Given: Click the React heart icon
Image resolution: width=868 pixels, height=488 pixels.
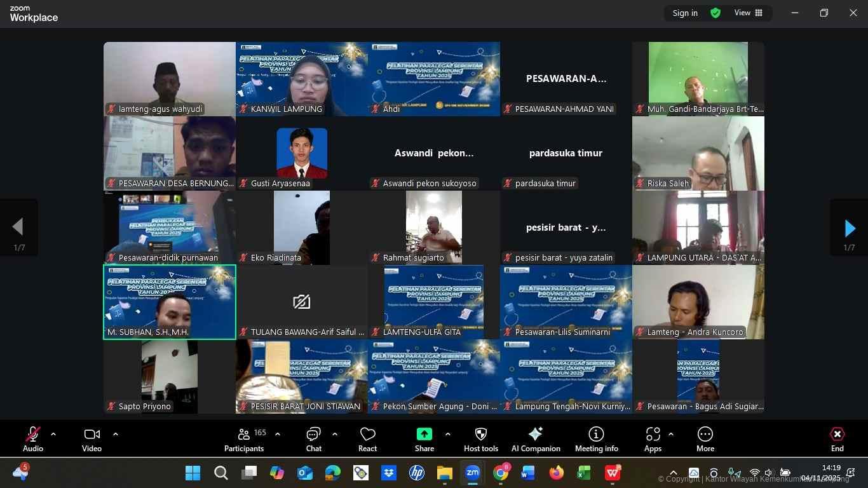Looking at the screenshot, I should (x=367, y=440).
